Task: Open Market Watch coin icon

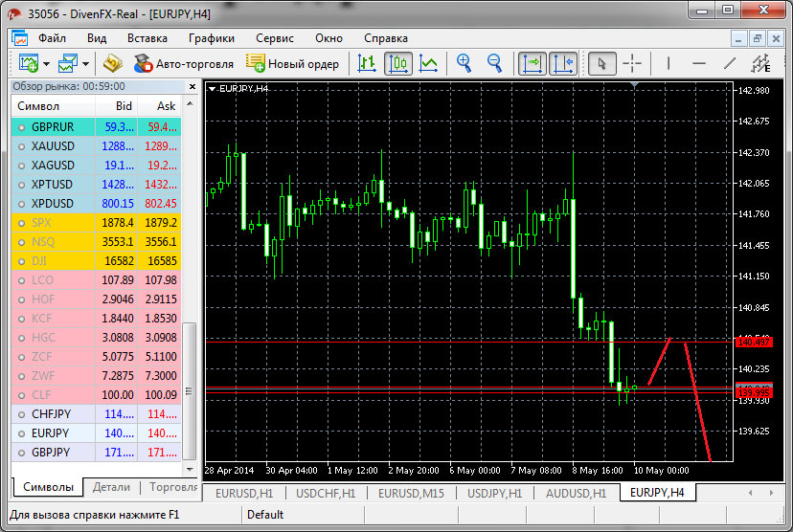Action: click(113, 64)
